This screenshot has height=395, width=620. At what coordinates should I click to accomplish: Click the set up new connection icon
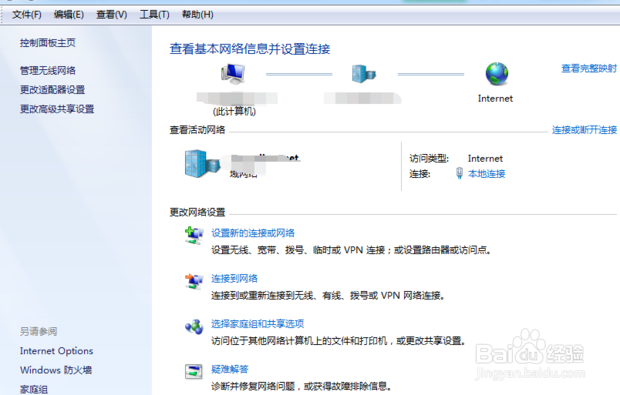point(194,235)
